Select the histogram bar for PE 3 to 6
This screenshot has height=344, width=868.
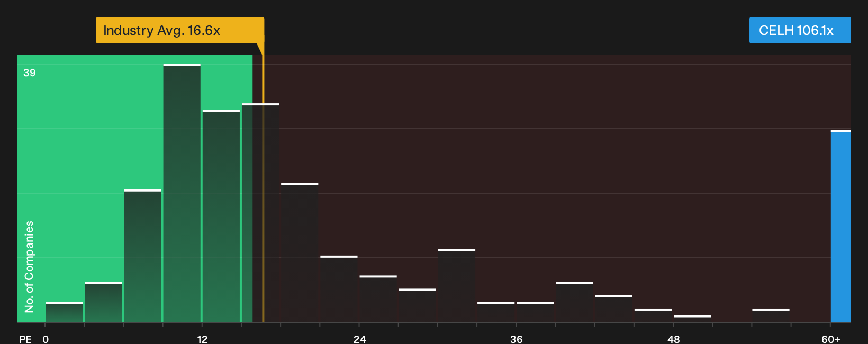pyautogui.click(x=103, y=302)
